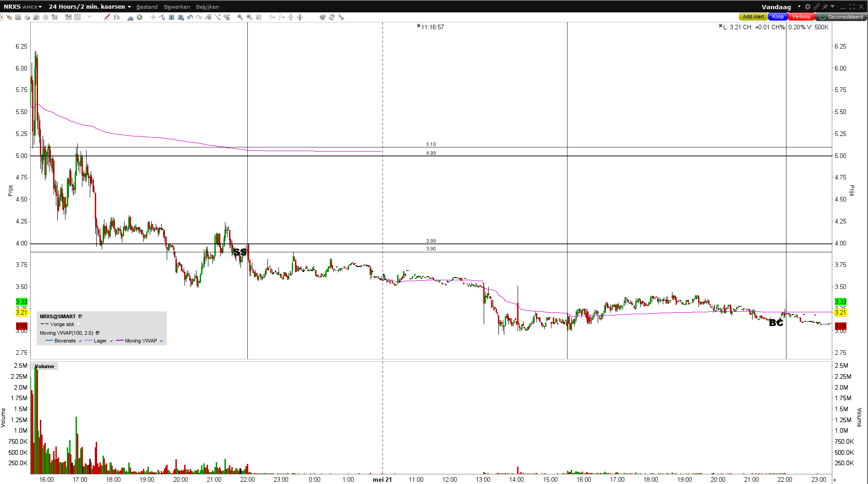The height and width of the screenshot is (484, 868).
Task: Open the Bestand menu
Action: 147,7
